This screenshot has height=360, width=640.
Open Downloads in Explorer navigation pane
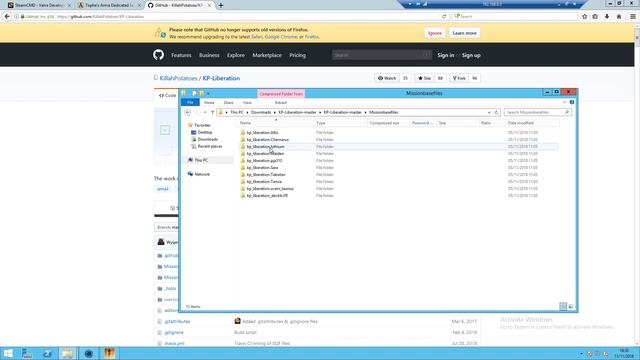(x=207, y=139)
